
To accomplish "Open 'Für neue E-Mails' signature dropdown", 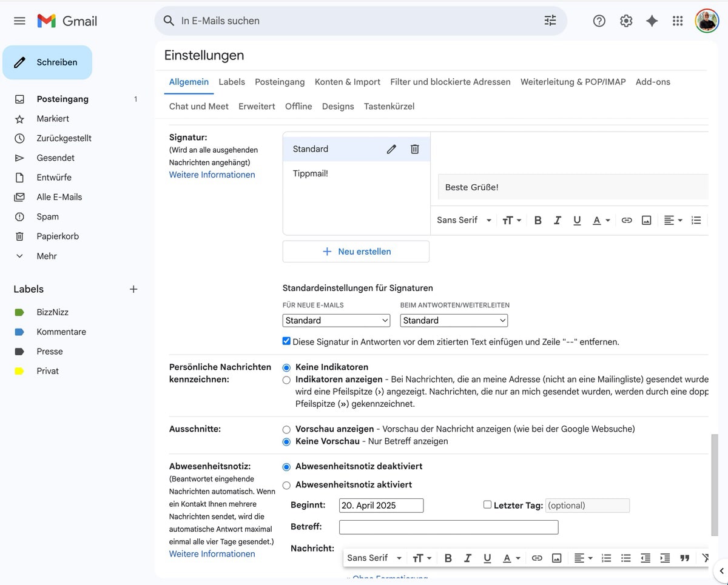I will tap(336, 321).
